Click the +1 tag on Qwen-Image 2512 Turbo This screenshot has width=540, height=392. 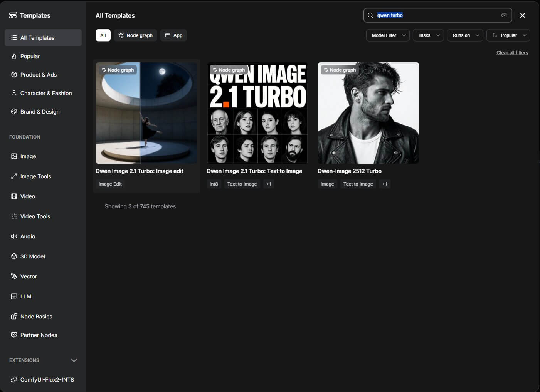pos(385,184)
